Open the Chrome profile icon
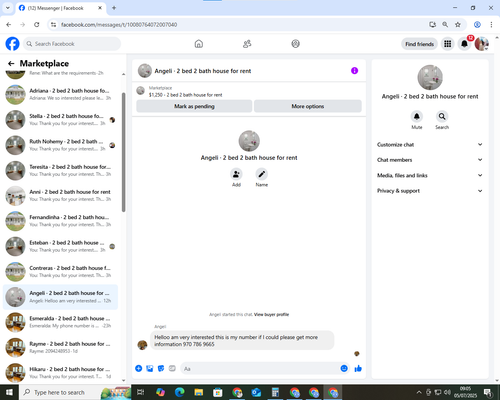Viewport: 500px width, 400px height. pos(477,24)
